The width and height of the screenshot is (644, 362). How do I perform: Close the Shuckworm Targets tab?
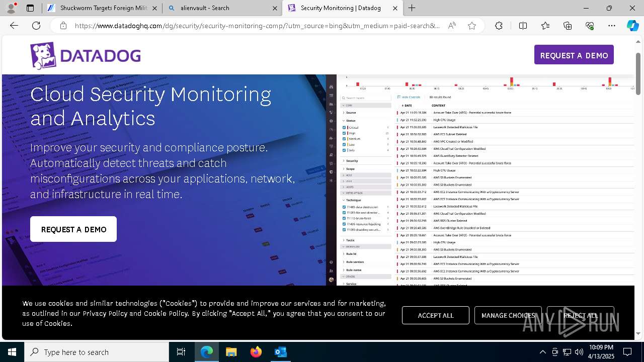pos(154,8)
